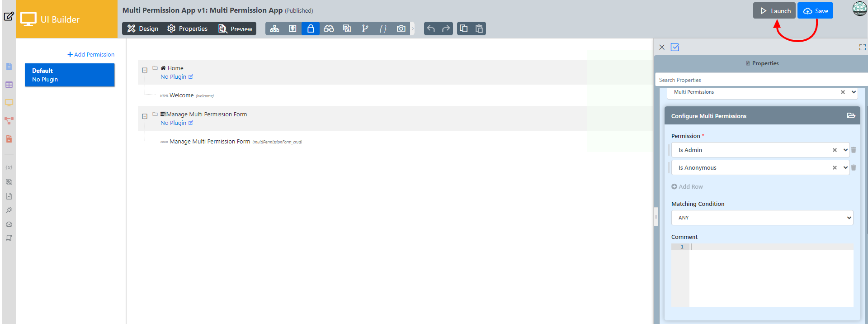868x324 pixels.
Task: Click the Home category label
Action: click(175, 68)
